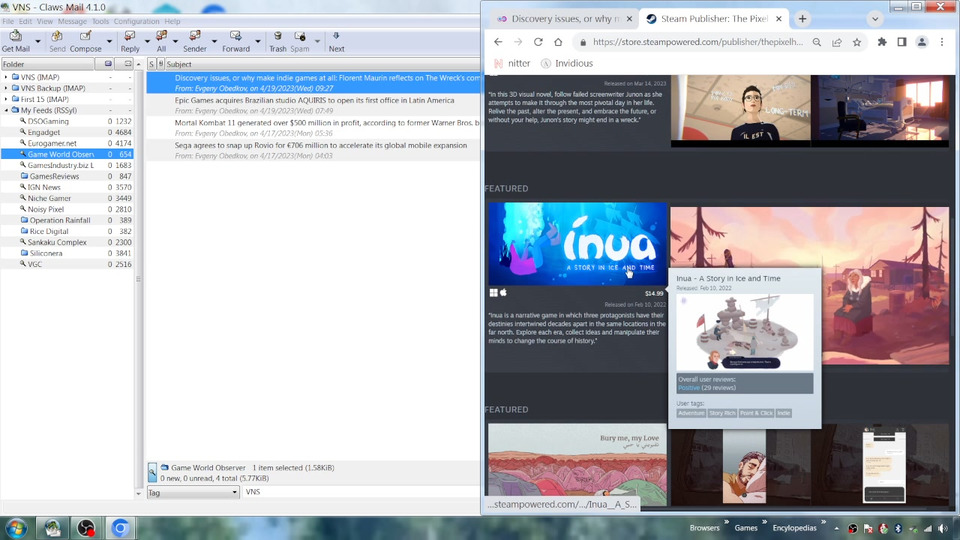Open new browser tab with plus
960x540 pixels.
coord(802,19)
